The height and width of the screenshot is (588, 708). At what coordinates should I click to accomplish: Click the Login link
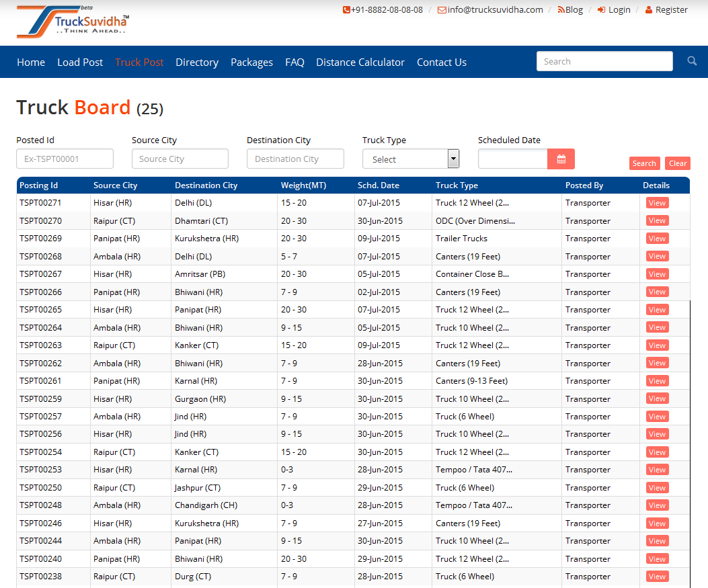point(614,10)
